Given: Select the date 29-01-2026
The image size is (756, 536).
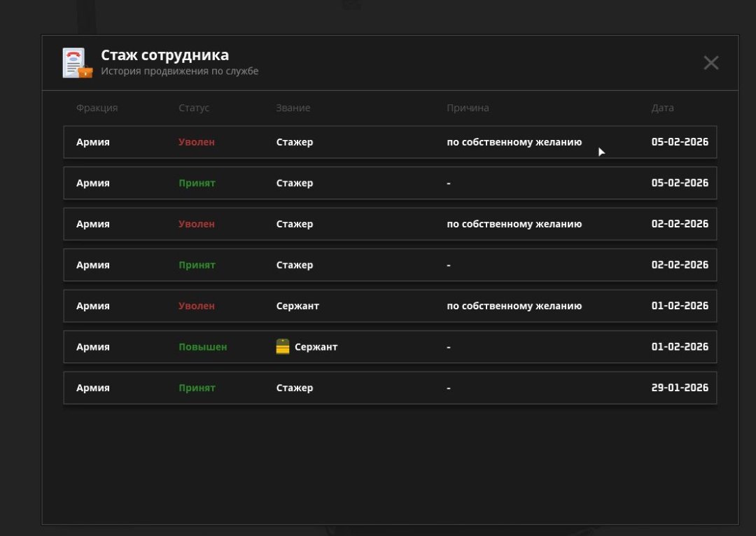Looking at the screenshot, I should click(x=679, y=388).
